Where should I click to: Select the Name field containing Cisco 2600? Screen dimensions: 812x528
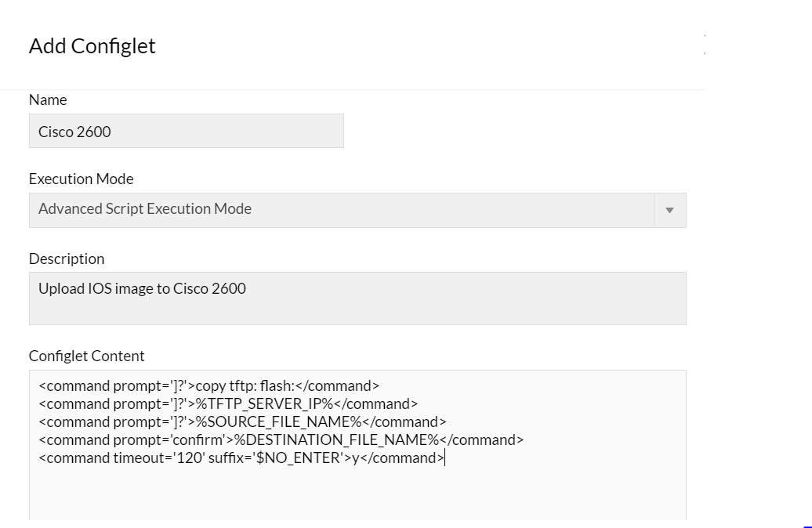pyautogui.click(x=186, y=131)
